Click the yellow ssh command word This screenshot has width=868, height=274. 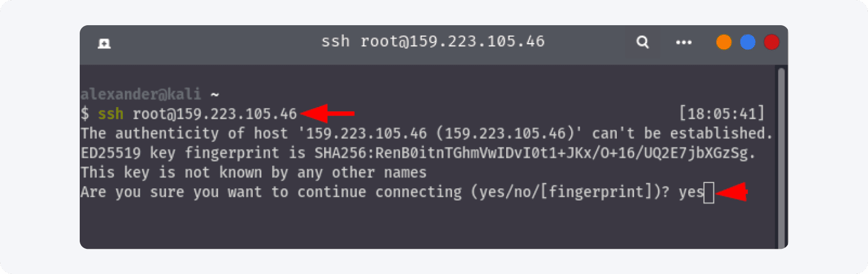click(110, 113)
